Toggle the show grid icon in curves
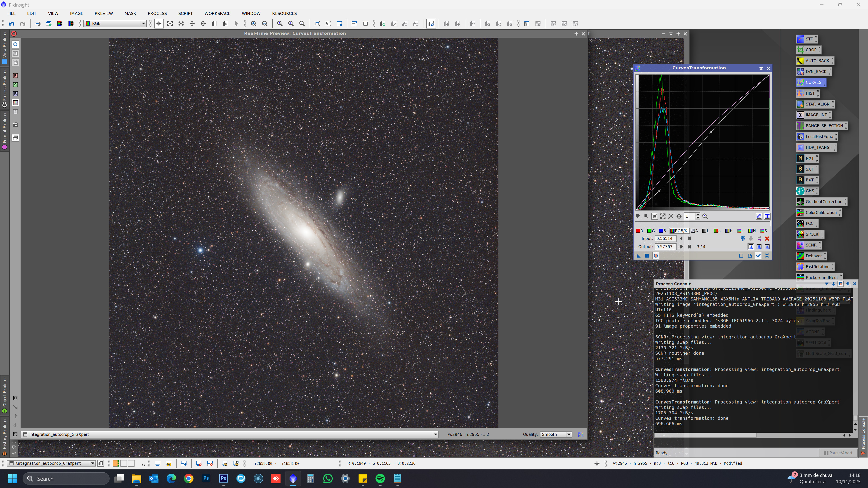Viewport: 868px width, 488px height. (767, 217)
